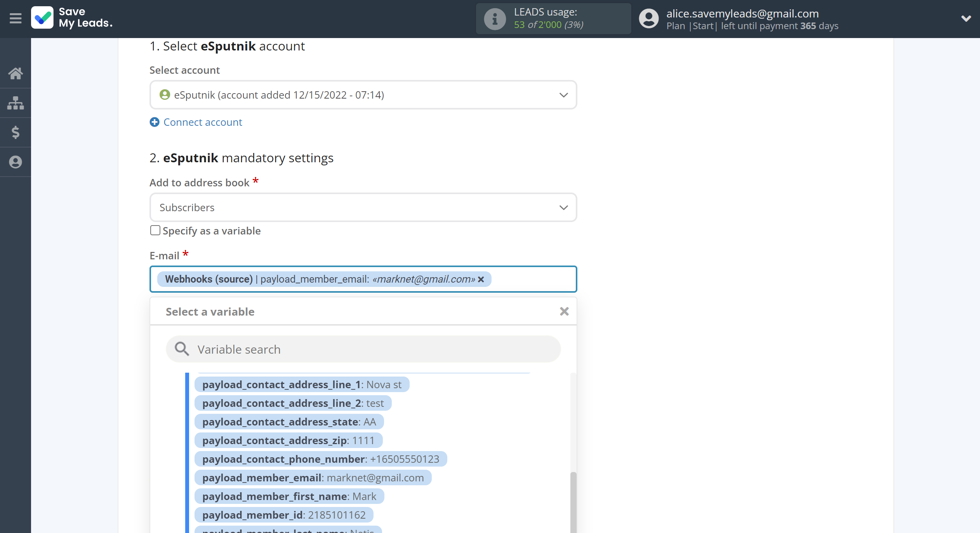Go to home dashboard icon in sidebar
The width and height of the screenshot is (980, 533).
pos(16,73)
